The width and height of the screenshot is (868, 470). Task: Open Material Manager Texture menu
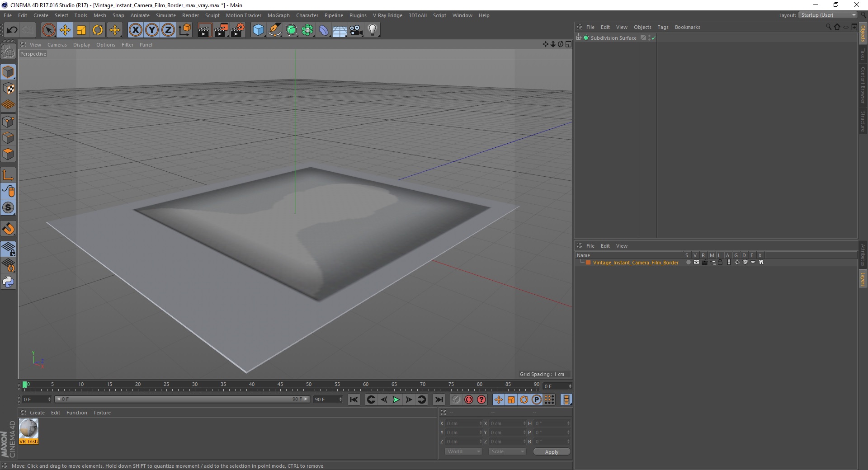pos(102,413)
